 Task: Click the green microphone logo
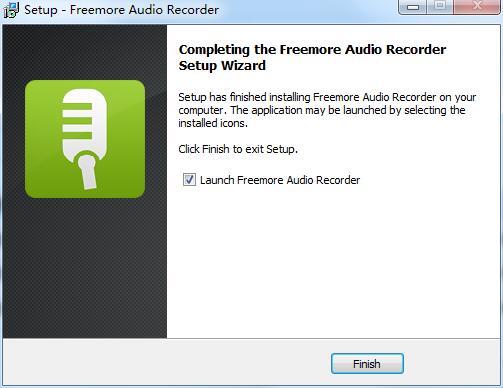pos(85,139)
